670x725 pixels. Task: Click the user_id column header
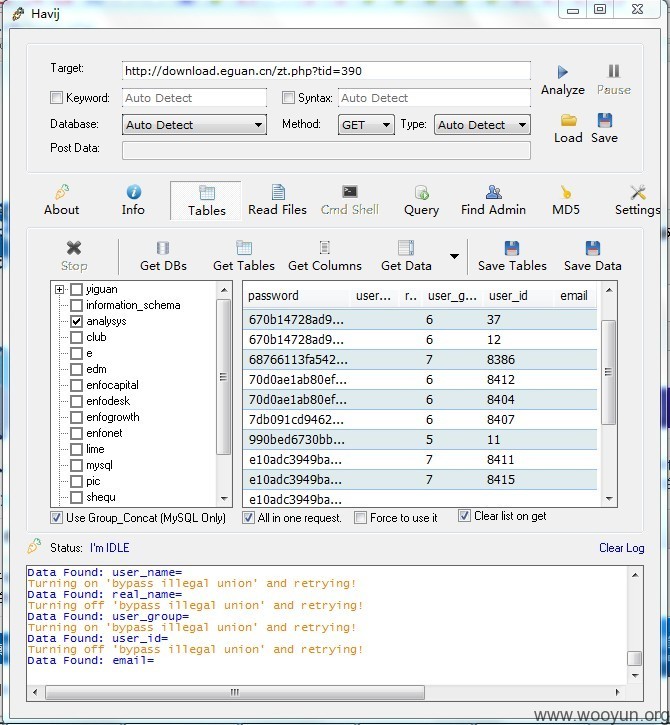pos(518,296)
